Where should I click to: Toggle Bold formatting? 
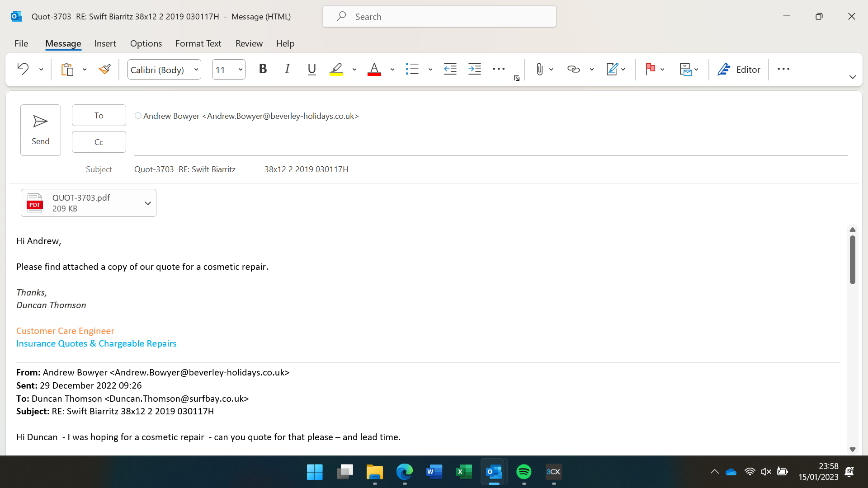(263, 69)
